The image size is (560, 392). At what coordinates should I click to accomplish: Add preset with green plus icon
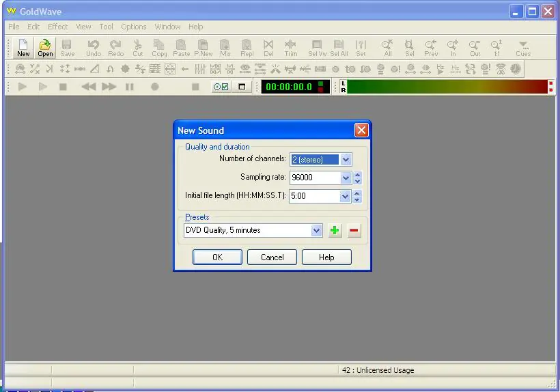point(335,230)
